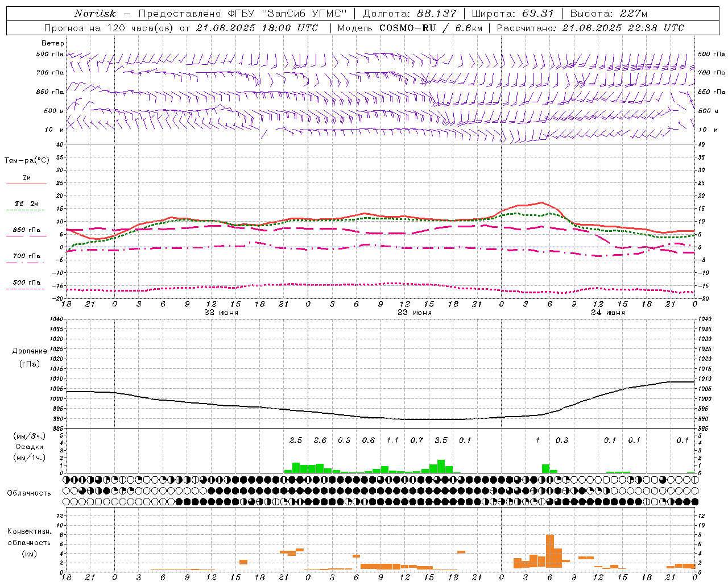Click the 500 гПа dotted legend line in temperature legend
The height and width of the screenshot is (582, 728).
point(26,289)
